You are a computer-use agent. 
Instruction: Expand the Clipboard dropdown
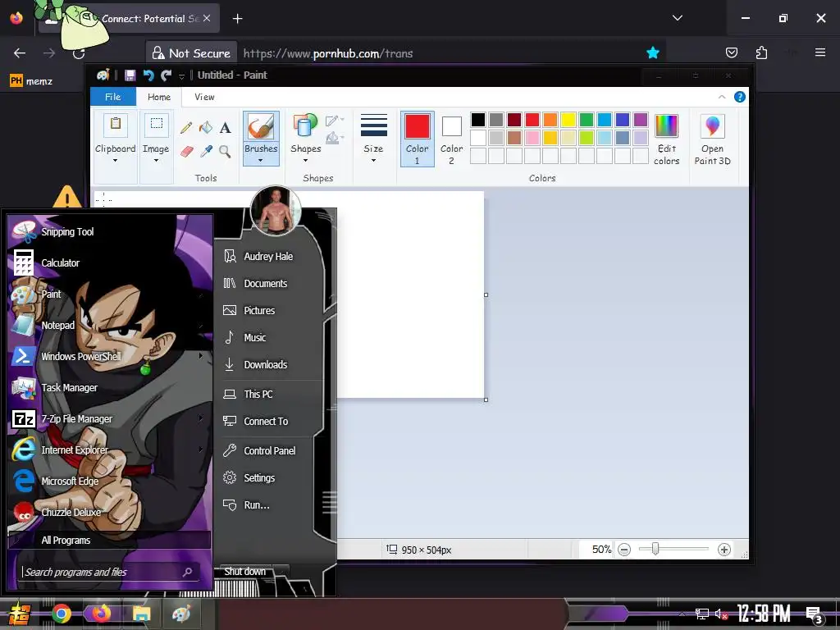click(115, 160)
